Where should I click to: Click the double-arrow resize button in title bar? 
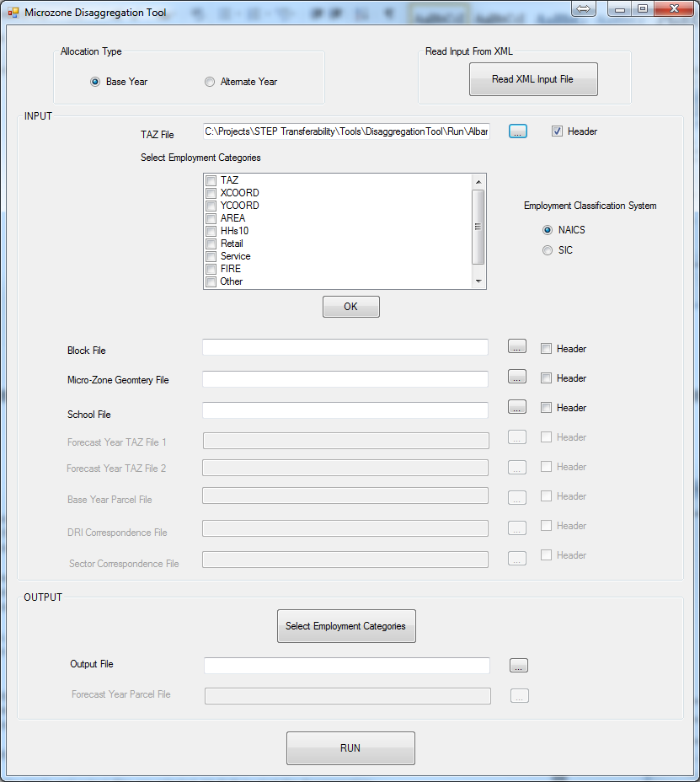click(584, 8)
